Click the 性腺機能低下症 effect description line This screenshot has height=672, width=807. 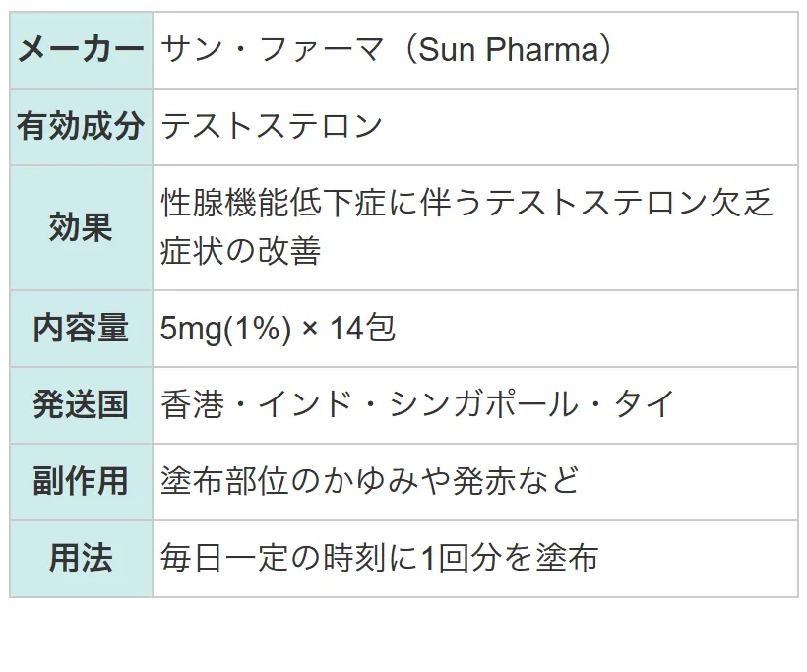[467, 203]
